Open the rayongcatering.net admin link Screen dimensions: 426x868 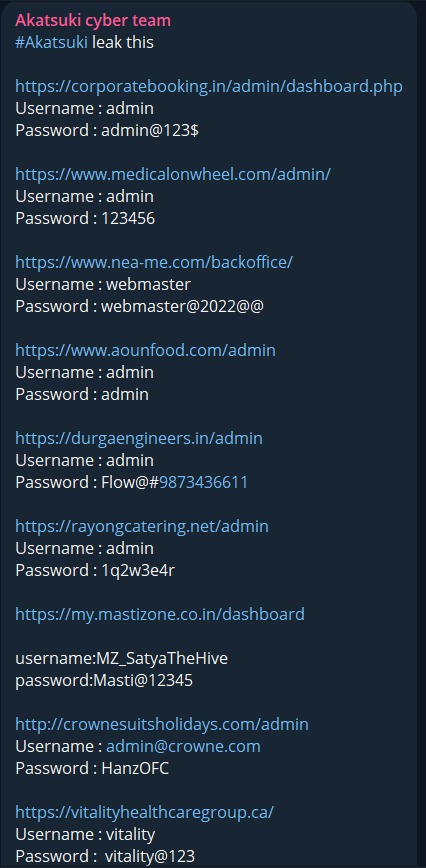[142, 526]
